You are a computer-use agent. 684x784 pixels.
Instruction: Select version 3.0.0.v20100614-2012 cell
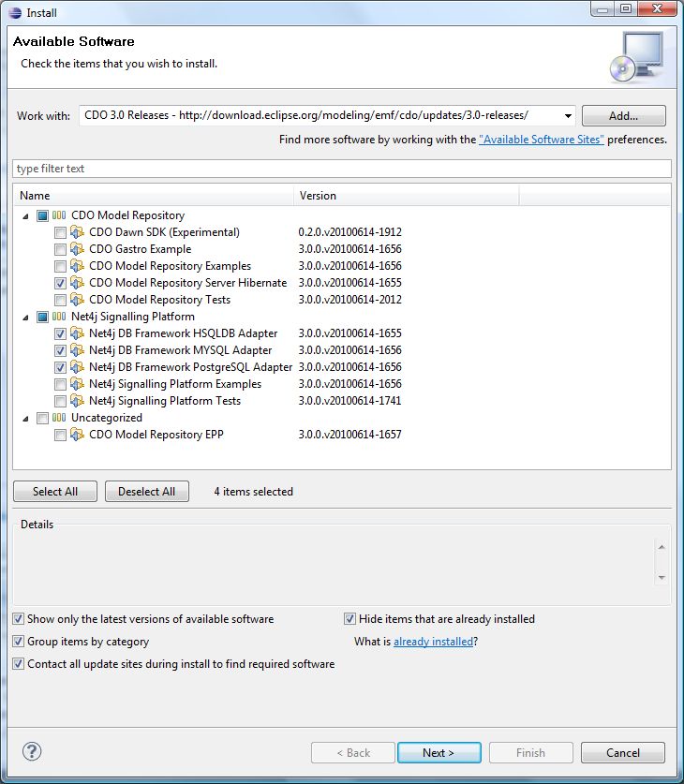350,300
